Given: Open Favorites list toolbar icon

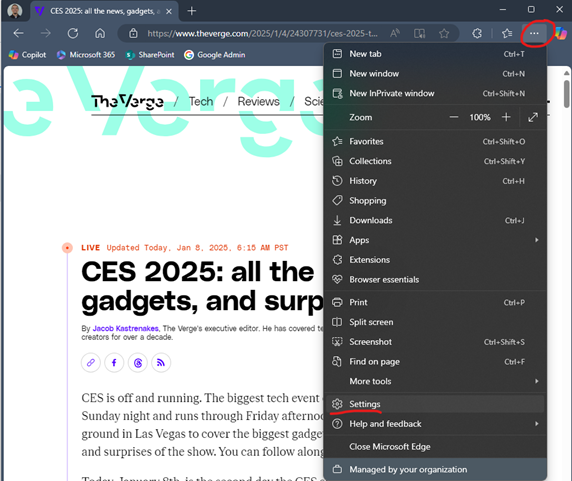Looking at the screenshot, I should click(507, 34).
